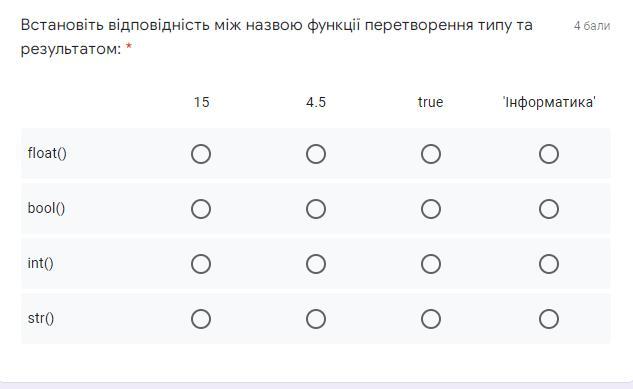Click the str() row label

point(41,318)
